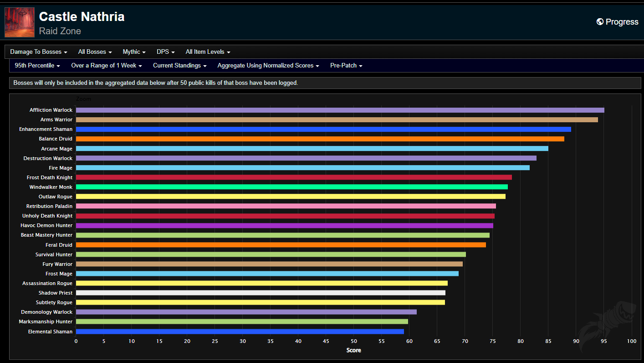Click the Frost Mage bar
The width and height of the screenshot is (644, 363).
(267, 274)
